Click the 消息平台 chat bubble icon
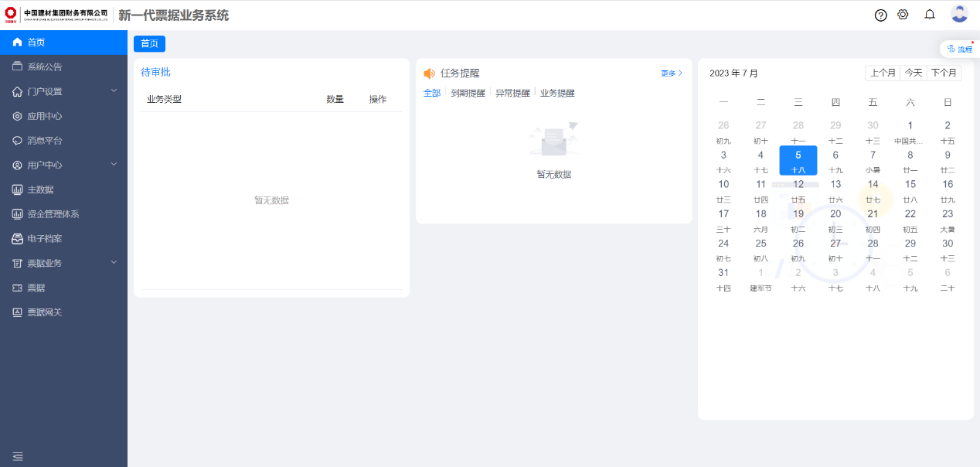The width and height of the screenshot is (980, 467). pyautogui.click(x=18, y=141)
